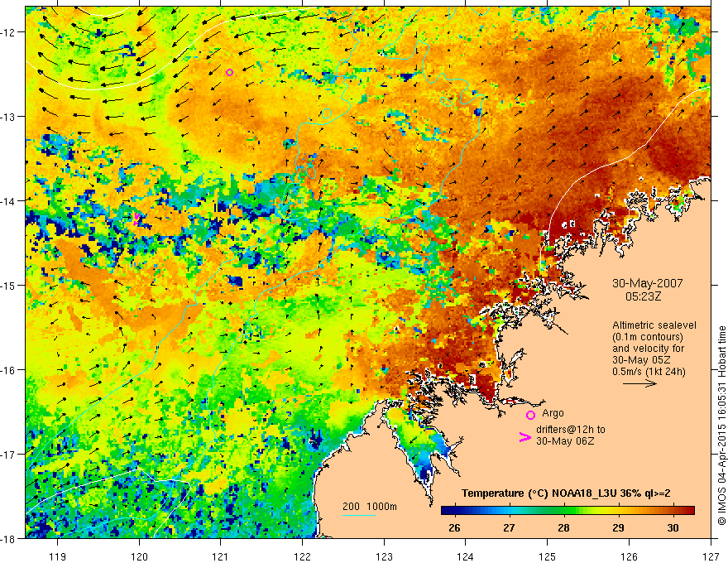Click the 'and velocity for' text

648,349
